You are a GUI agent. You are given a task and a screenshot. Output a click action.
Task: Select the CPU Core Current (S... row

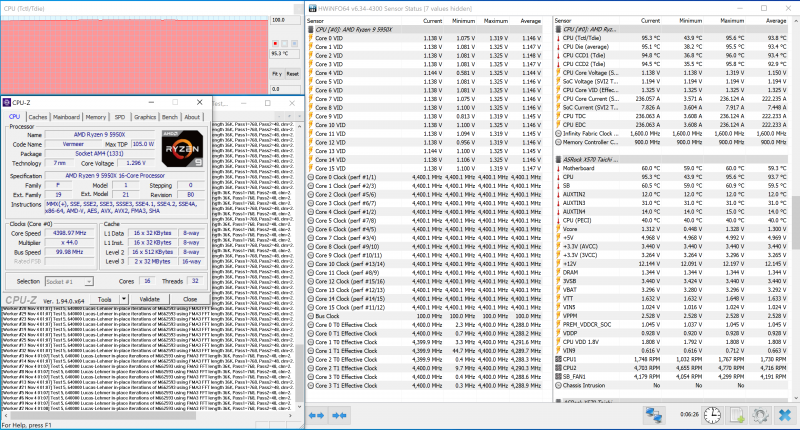(x=672, y=99)
